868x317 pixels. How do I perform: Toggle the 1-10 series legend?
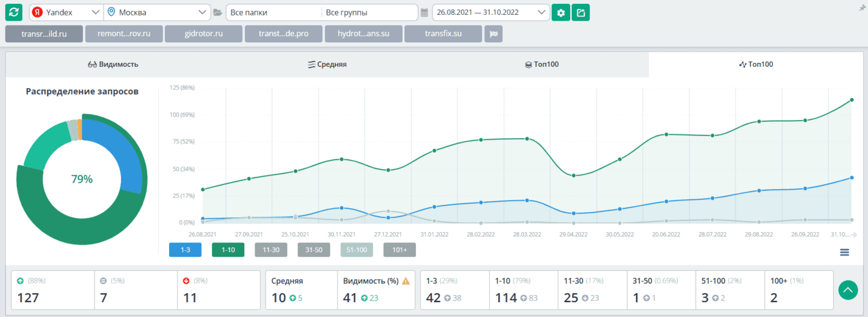227,250
